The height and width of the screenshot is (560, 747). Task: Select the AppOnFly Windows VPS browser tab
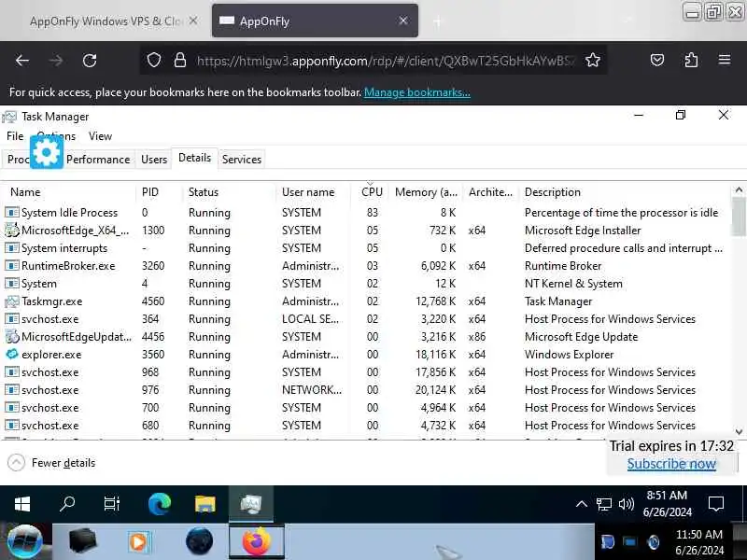click(106, 21)
